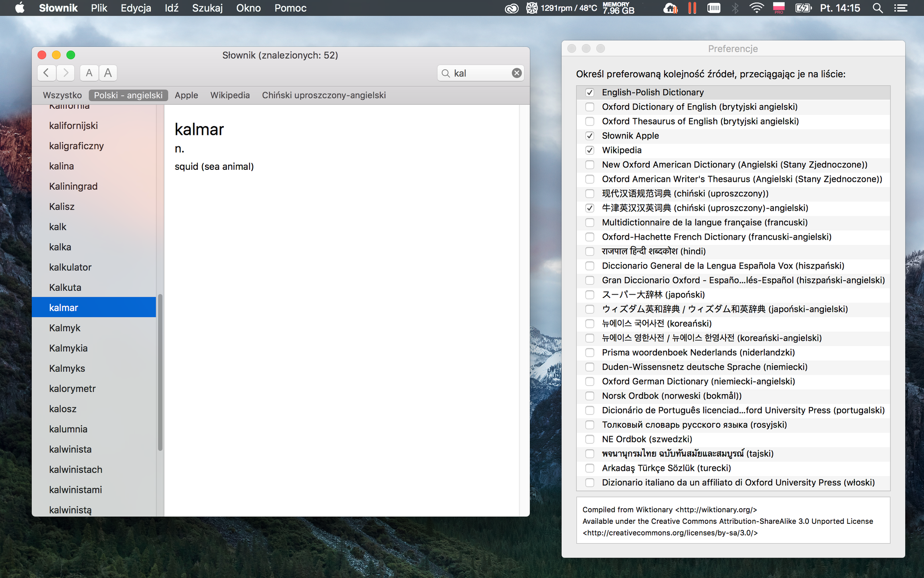This screenshot has height=578, width=924.
Task: Switch to the Wszystko tab
Action: tap(62, 95)
